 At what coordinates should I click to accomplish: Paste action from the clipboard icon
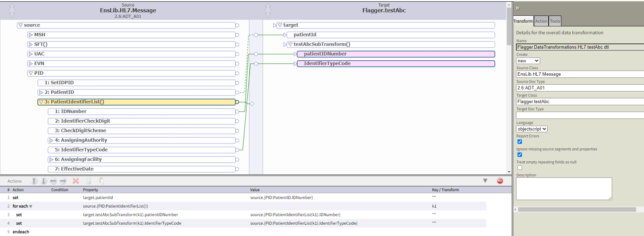pyautogui.click(x=102, y=181)
